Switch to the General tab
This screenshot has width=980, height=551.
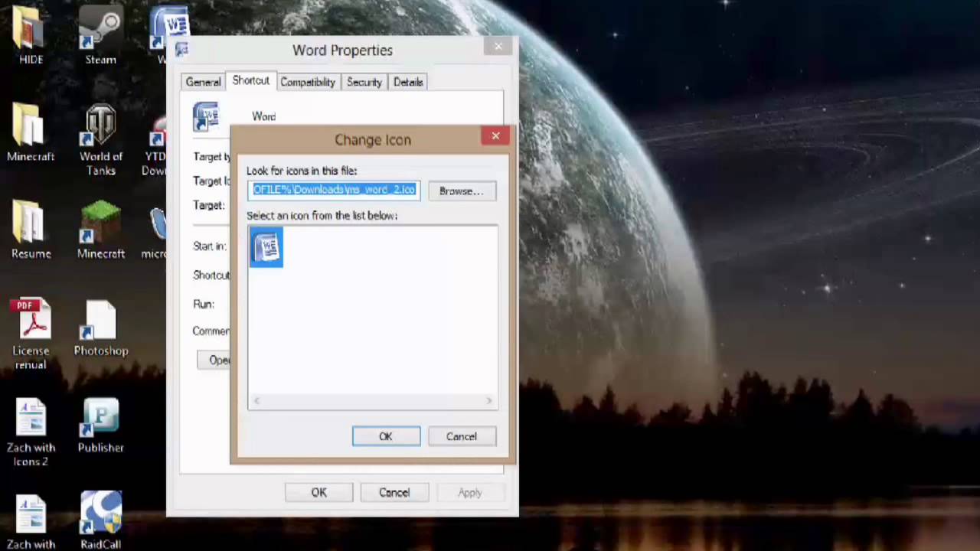[203, 82]
